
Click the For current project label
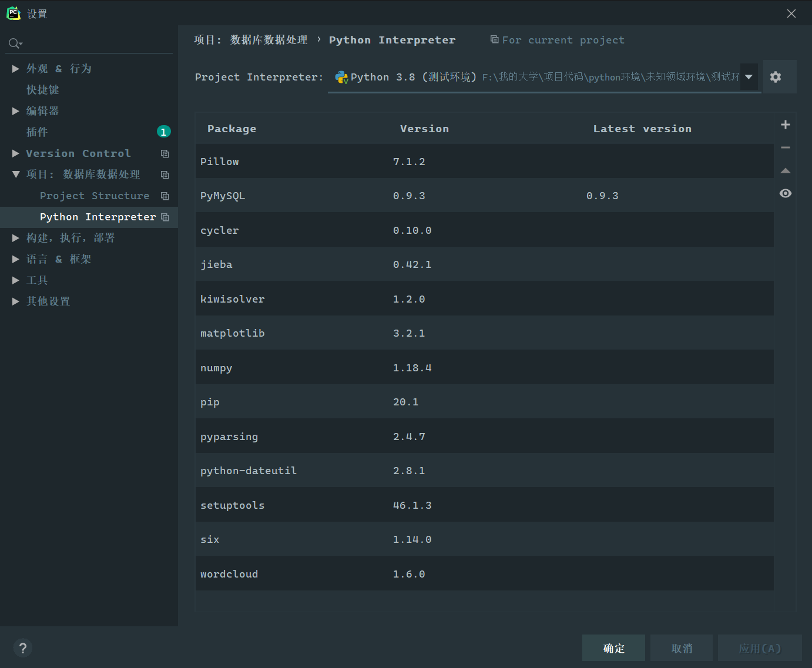pyautogui.click(x=563, y=40)
